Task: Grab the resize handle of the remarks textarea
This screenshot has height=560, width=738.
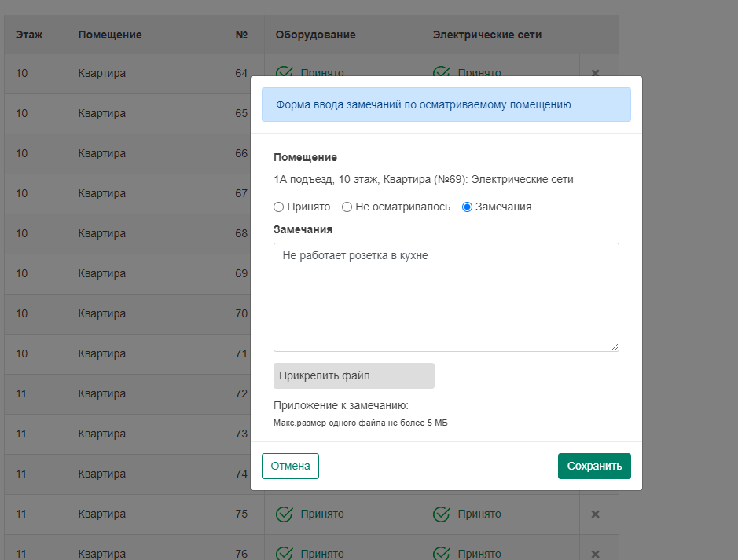Action: [615, 347]
